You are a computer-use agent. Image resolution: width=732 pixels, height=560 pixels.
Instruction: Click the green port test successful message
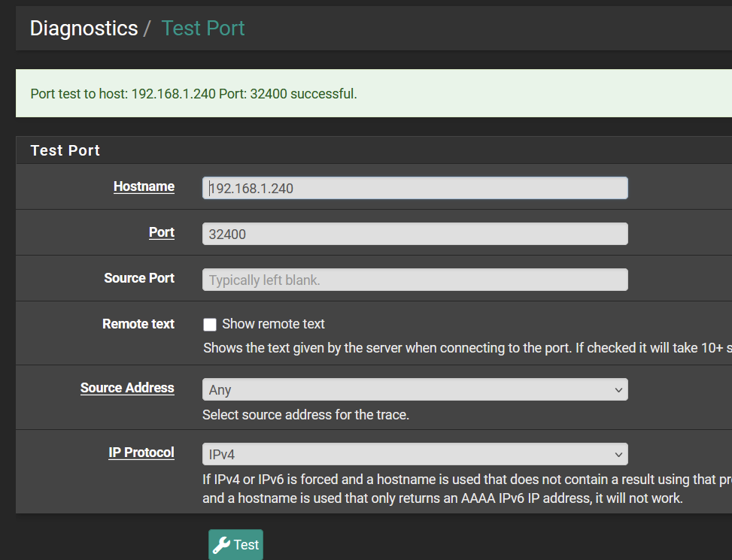point(194,94)
